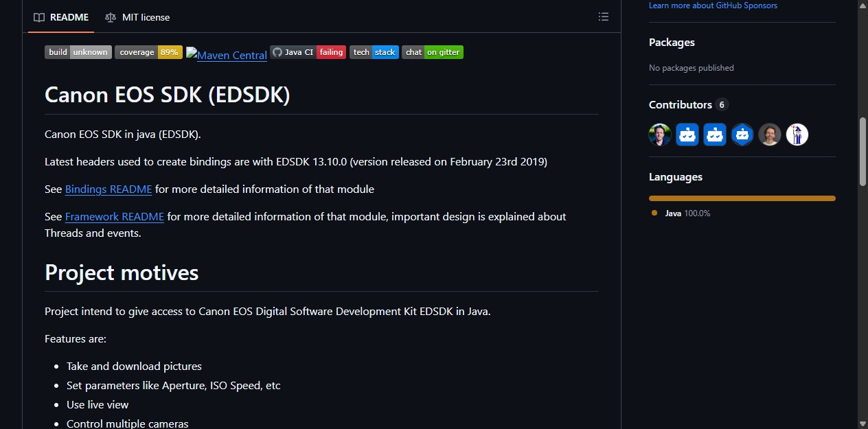Open the third contributor's bot avatar
The width and height of the screenshot is (868, 429).
point(715,135)
